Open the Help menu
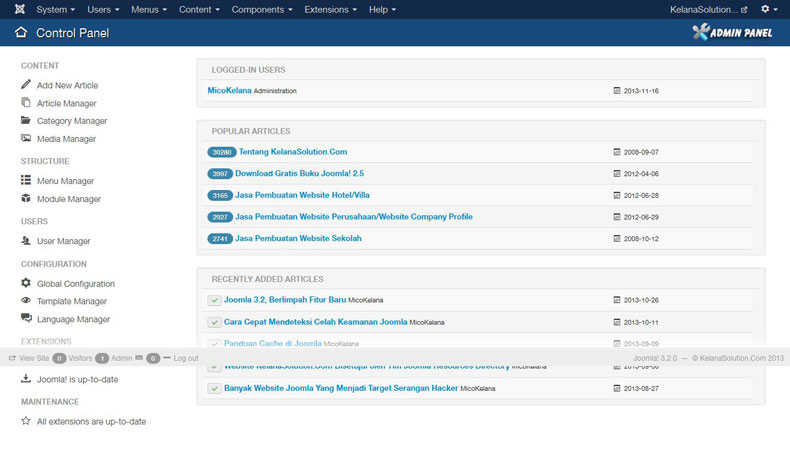Viewport: 790px width, 472px height. point(382,9)
